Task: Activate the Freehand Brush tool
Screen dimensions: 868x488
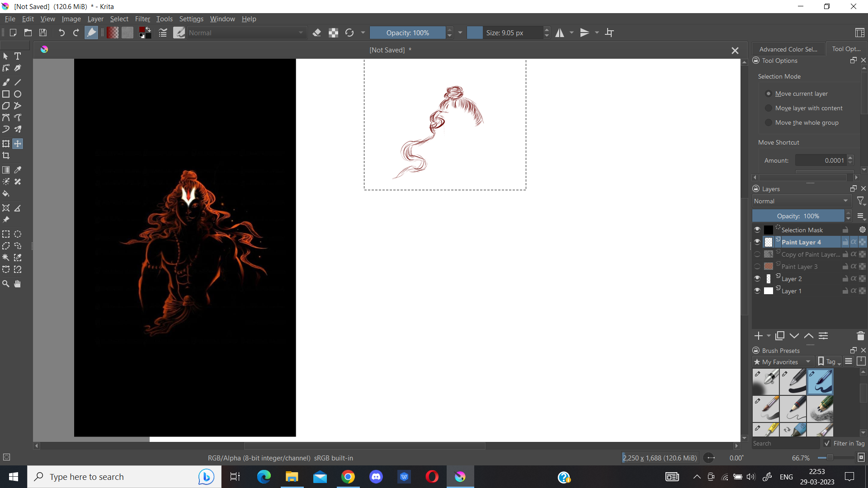Action: coord(6,82)
